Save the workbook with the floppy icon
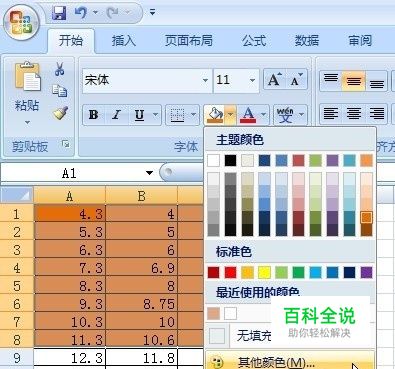The height and width of the screenshot is (369, 395). coord(60,13)
